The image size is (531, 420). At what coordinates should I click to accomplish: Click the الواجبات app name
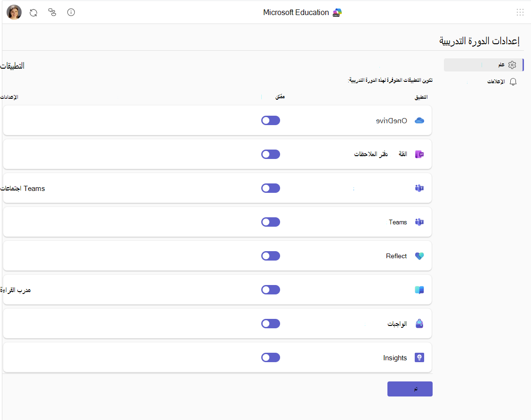[397, 324]
